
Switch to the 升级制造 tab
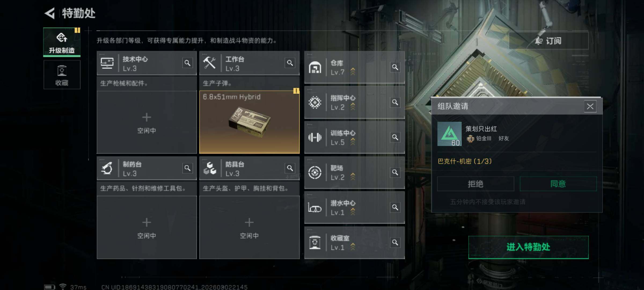62,42
